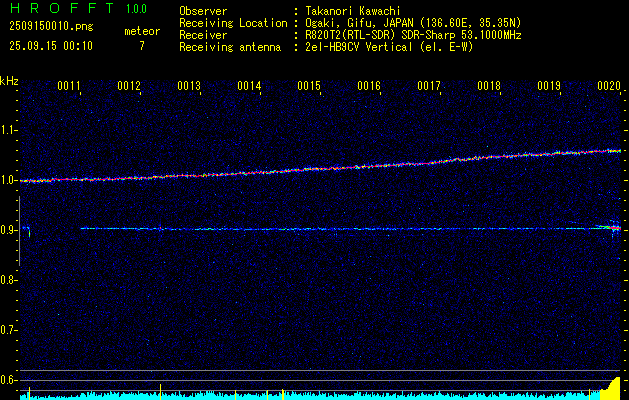The width and height of the screenshot is (629, 400).
Task: Click the kHz axis unit label
Action: pos(9,81)
